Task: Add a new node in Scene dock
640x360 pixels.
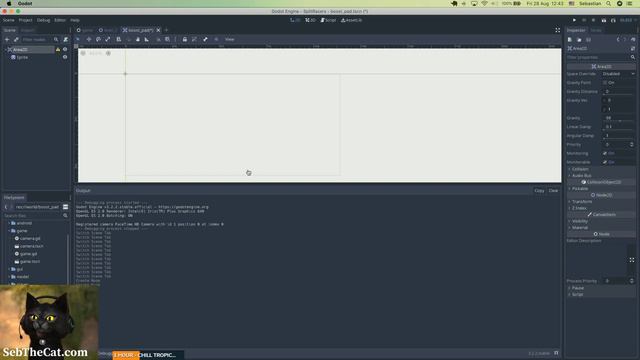Action: (7, 40)
